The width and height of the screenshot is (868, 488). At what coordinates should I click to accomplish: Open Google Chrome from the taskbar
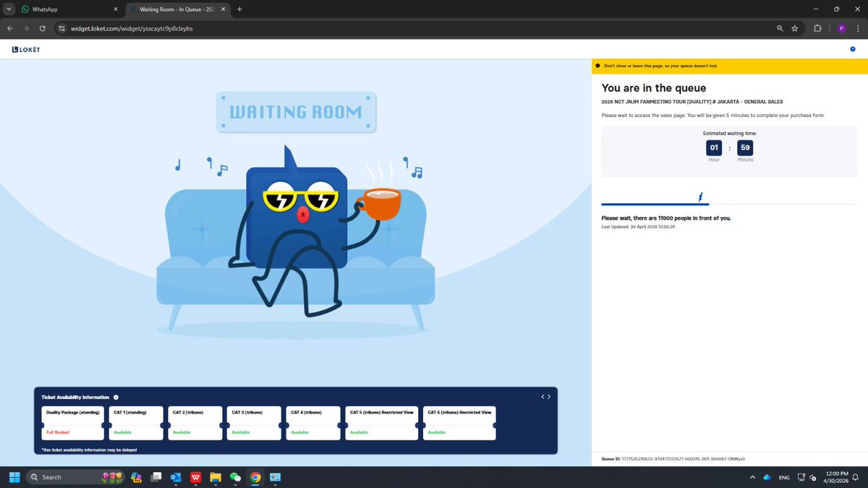[255, 477]
